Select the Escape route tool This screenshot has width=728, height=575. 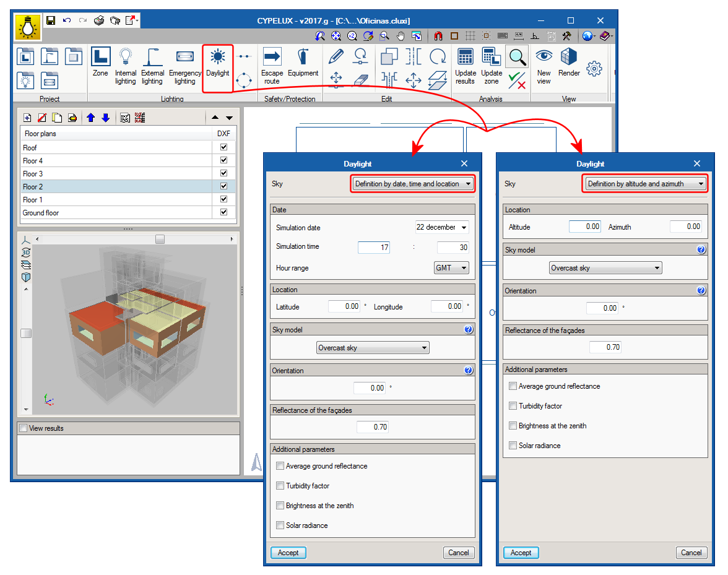[272, 64]
